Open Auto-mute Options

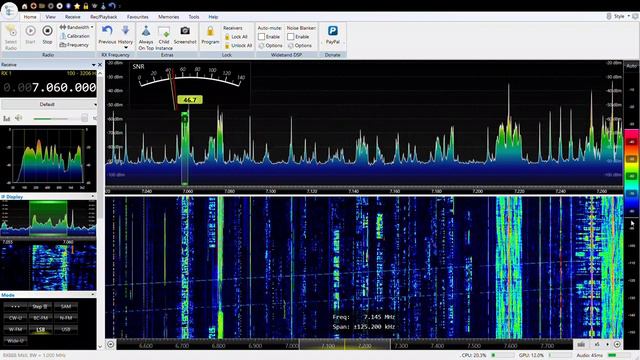coord(270,45)
